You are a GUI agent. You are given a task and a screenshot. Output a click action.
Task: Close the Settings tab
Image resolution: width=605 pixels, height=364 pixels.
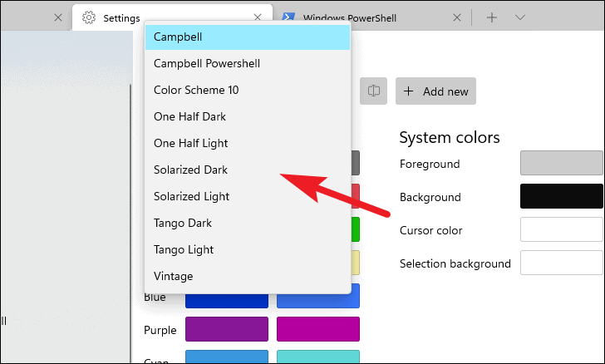pyautogui.click(x=258, y=17)
